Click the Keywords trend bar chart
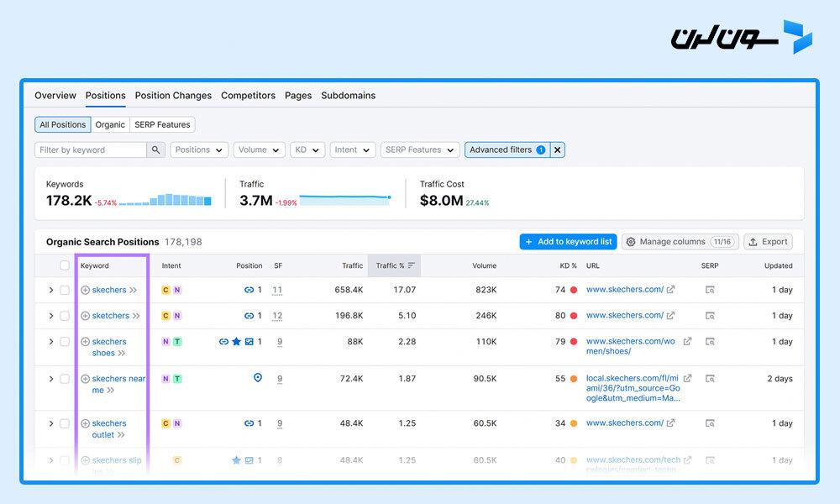The image size is (840, 504). point(165,200)
